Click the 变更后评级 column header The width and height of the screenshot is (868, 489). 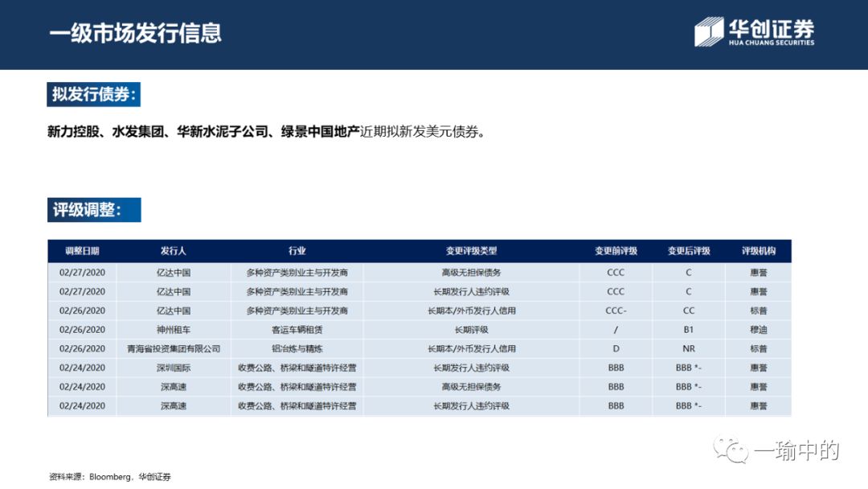click(x=689, y=251)
